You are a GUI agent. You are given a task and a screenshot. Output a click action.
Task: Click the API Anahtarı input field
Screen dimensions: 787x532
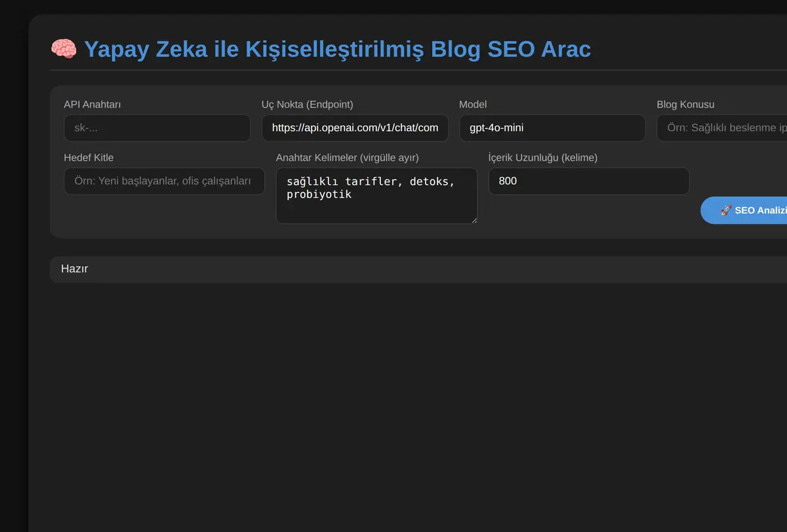coord(157,128)
